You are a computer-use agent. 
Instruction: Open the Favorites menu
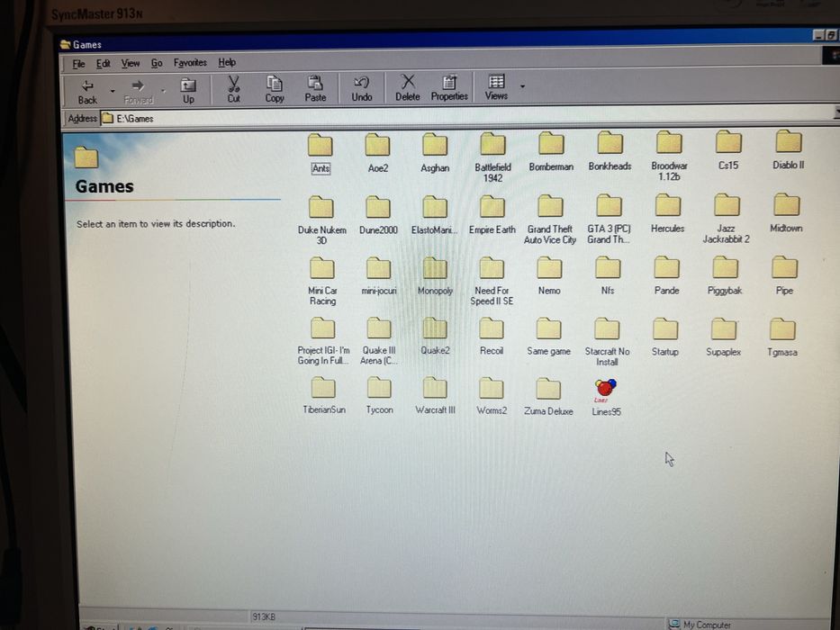[190, 63]
